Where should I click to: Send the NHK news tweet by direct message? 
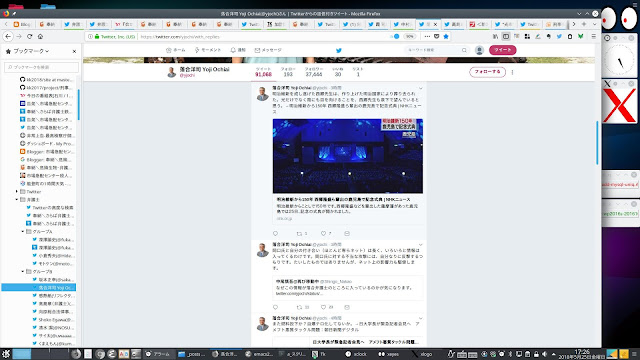tap(347, 233)
